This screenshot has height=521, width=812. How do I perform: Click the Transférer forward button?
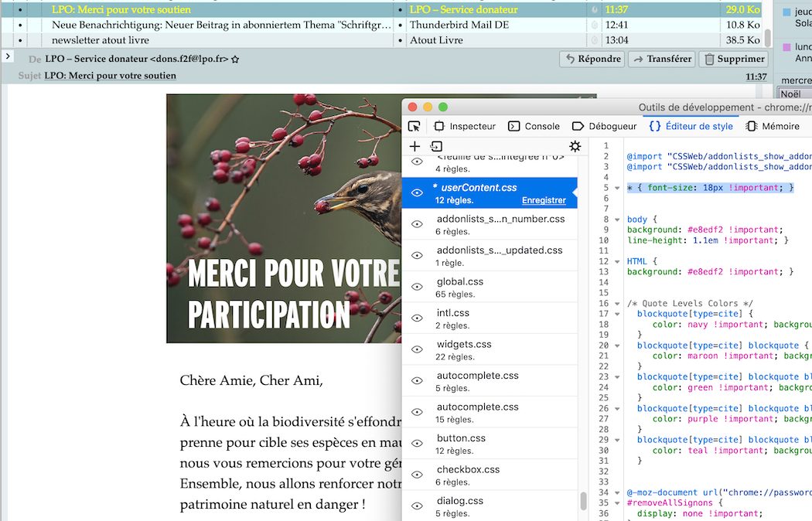[x=661, y=59]
